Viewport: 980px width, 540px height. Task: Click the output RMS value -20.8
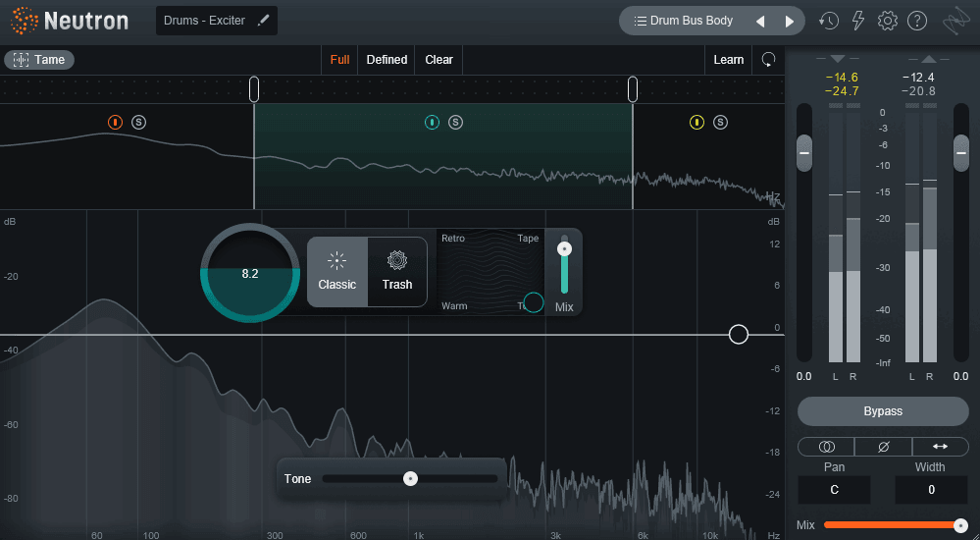tap(918, 91)
